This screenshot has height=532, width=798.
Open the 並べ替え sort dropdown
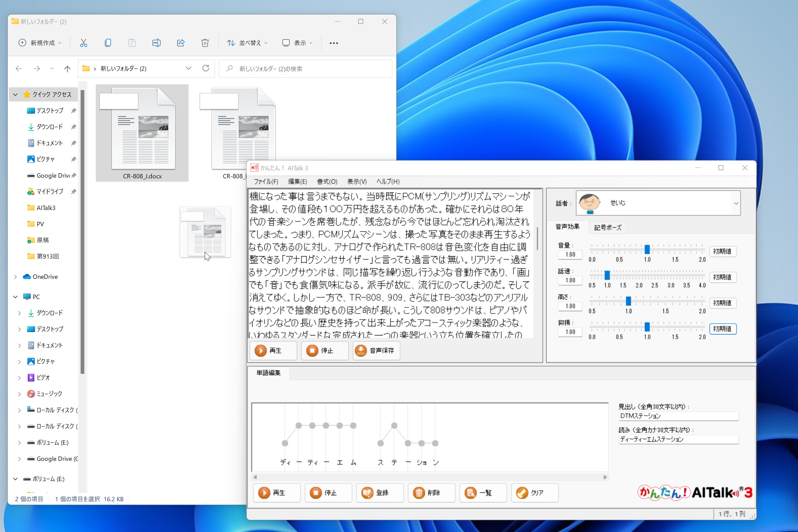coord(247,43)
